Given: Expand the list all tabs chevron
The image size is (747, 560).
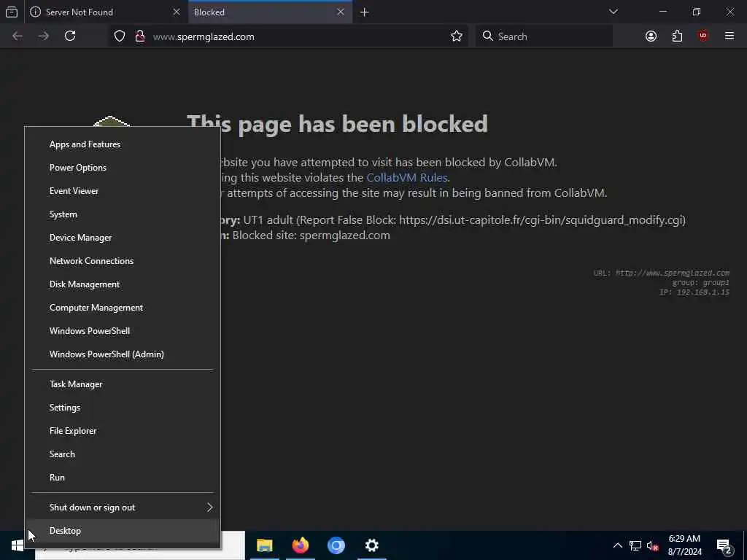Looking at the screenshot, I should coord(613,12).
